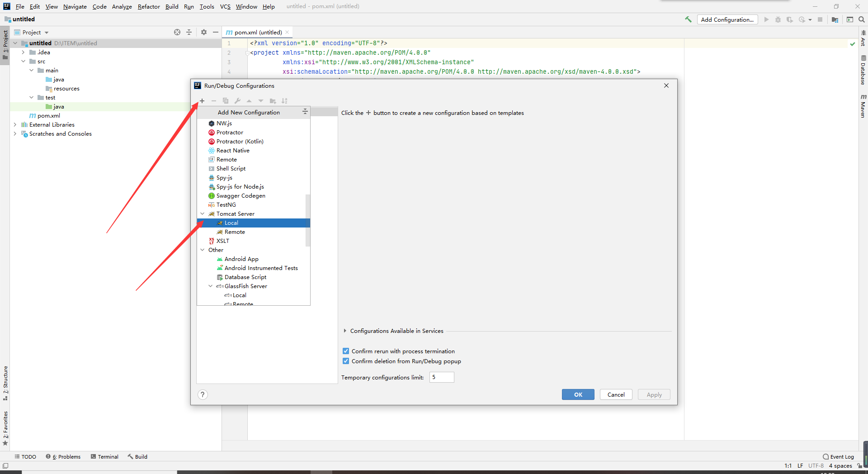Click the Cancel button in dialog
Screen dimensions: 868x474
616,394
